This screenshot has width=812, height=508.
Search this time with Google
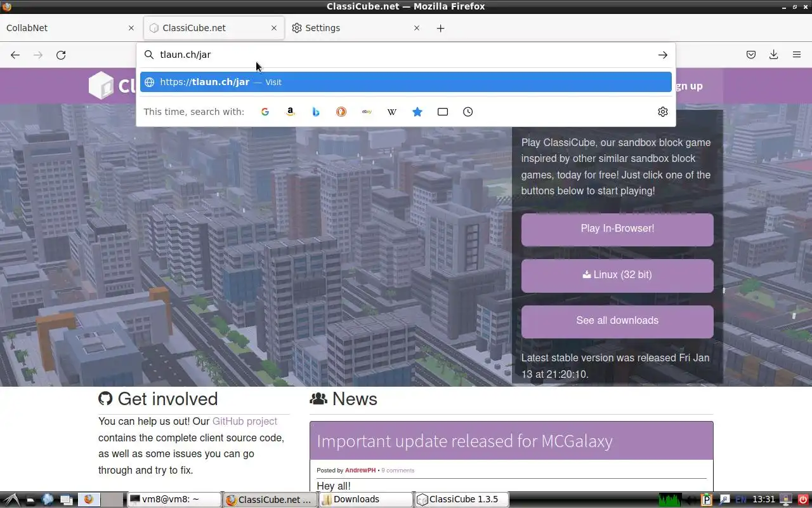pos(265,112)
